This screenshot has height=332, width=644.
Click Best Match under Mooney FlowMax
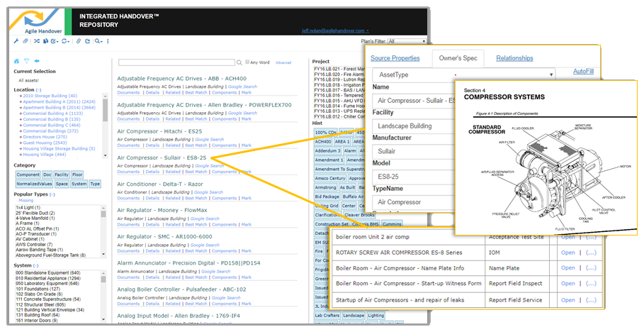click(196, 225)
